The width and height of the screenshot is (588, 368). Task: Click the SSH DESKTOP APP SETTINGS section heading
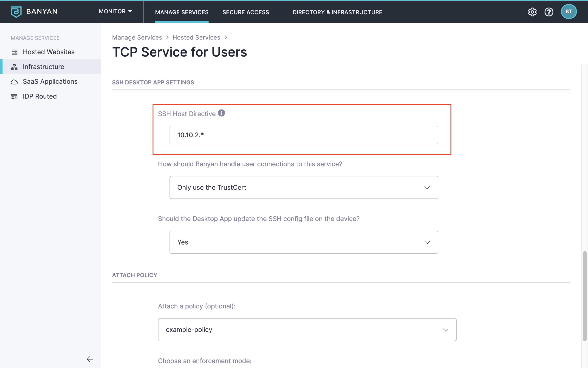click(x=153, y=83)
